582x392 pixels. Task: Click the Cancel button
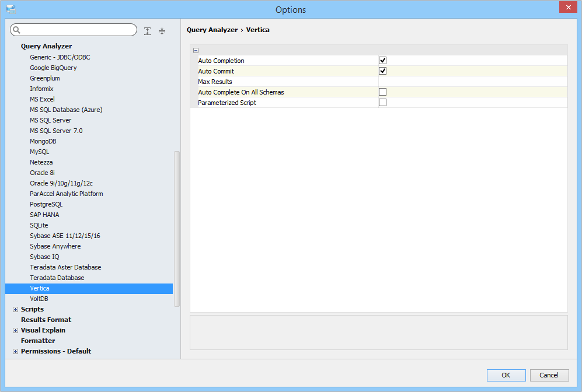pyautogui.click(x=549, y=375)
